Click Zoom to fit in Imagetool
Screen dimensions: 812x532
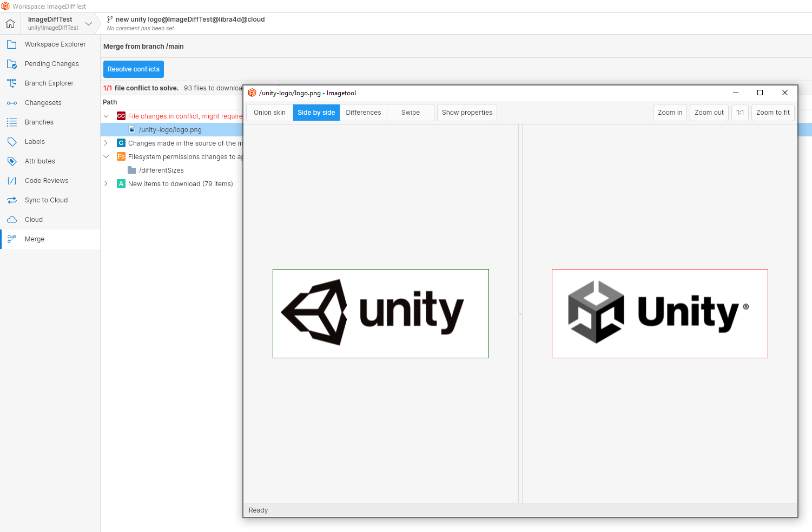point(773,112)
